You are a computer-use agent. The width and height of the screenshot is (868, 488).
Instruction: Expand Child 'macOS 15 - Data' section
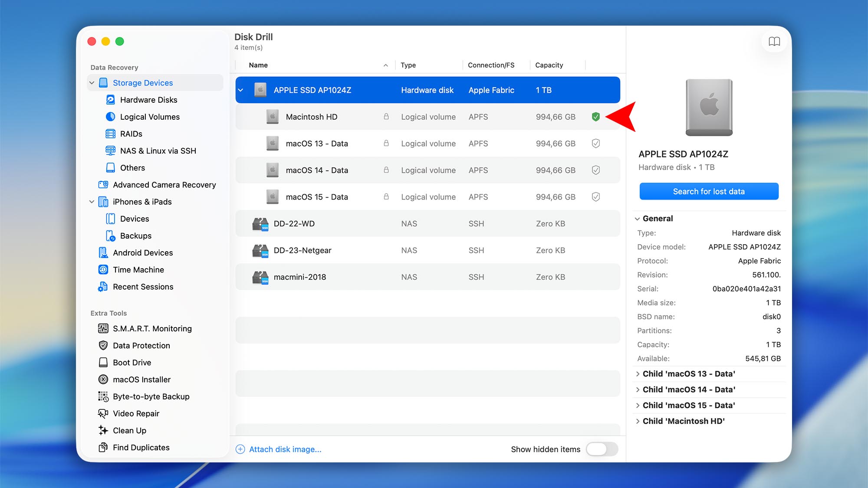pos(638,406)
